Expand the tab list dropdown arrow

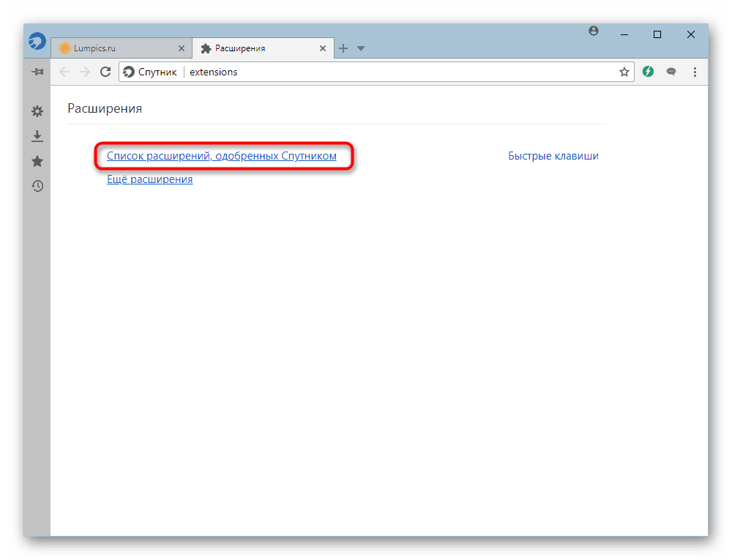click(361, 48)
